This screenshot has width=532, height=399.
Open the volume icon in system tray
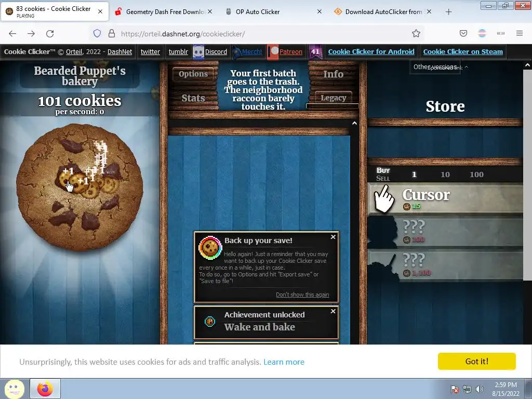(480, 389)
